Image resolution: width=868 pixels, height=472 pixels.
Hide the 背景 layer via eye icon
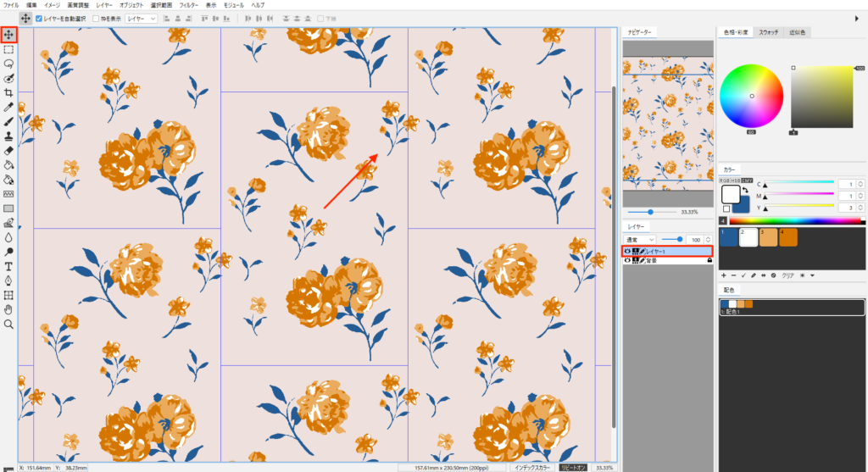click(627, 260)
